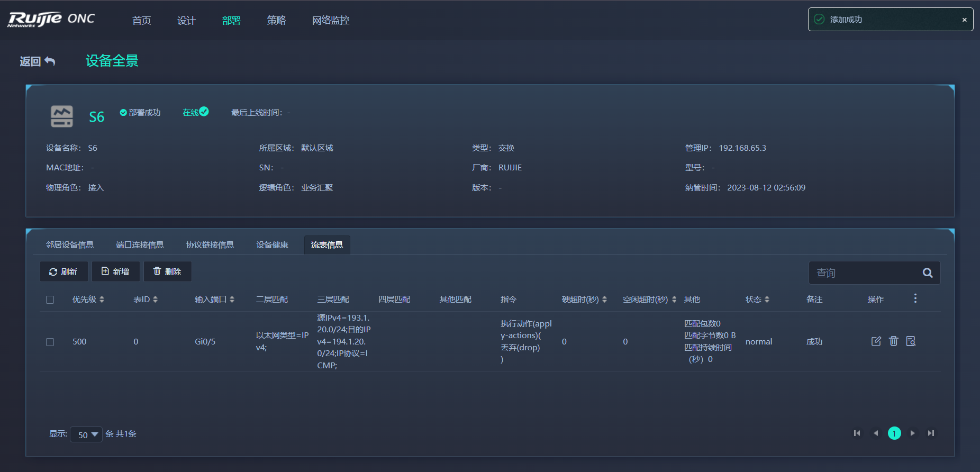Click the 指令 column header
The width and height of the screenshot is (980, 472).
pyautogui.click(x=509, y=299)
